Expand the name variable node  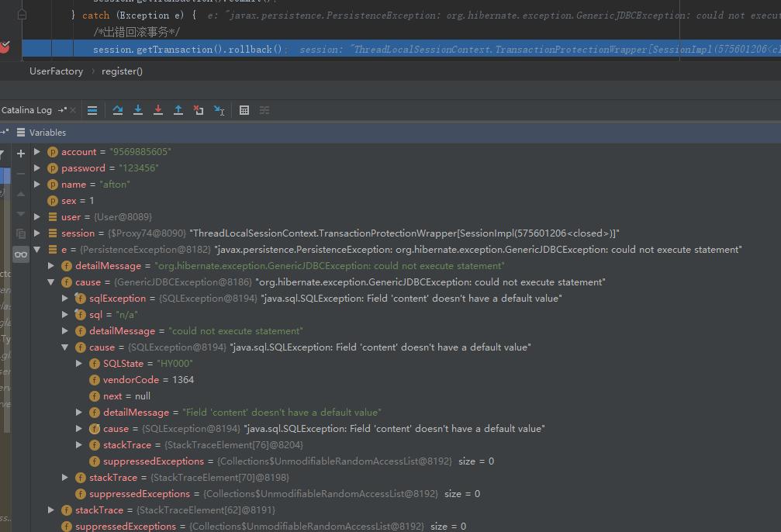point(37,185)
